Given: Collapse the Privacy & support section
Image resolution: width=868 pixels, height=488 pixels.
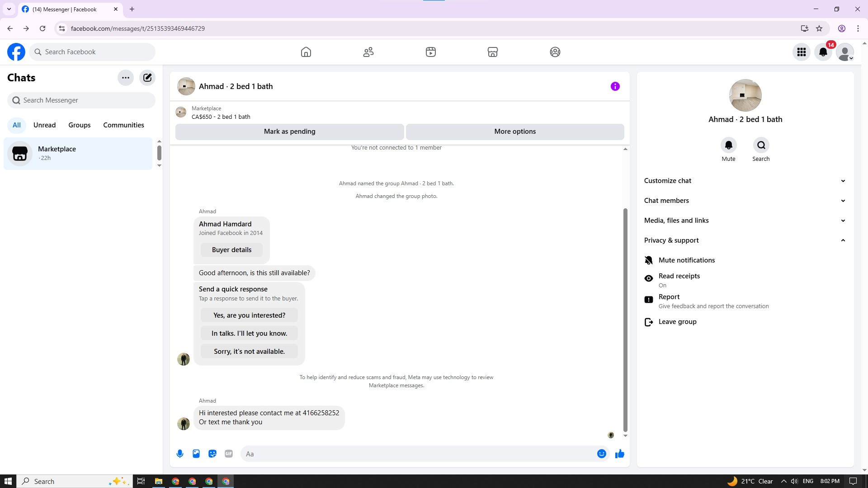Looking at the screenshot, I should 744,240.
